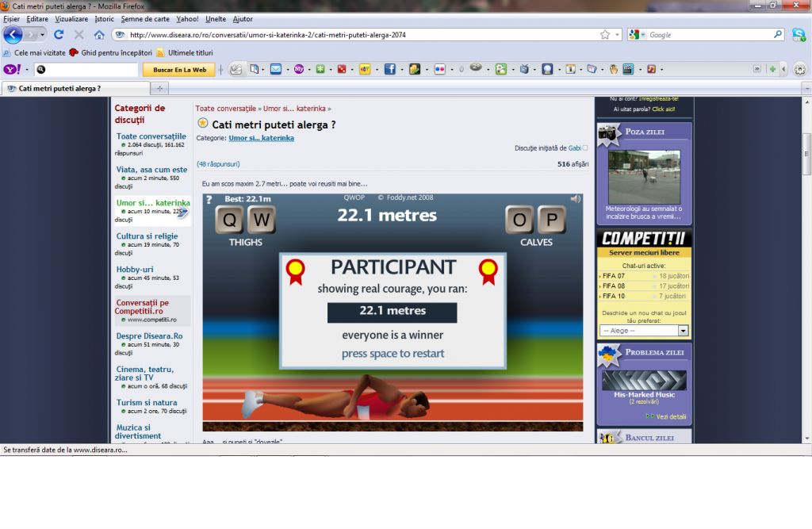The width and height of the screenshot is (812, 529).
Task: Open the Yahoo Mail envelope icon
Action: (276, 70)
